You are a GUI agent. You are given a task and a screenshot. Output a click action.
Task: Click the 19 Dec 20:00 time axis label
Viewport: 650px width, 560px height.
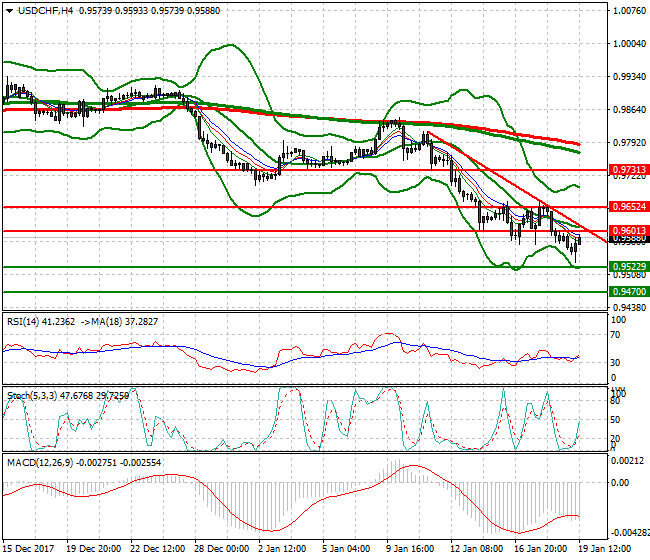pyautogui.click(x=94, y=549)
